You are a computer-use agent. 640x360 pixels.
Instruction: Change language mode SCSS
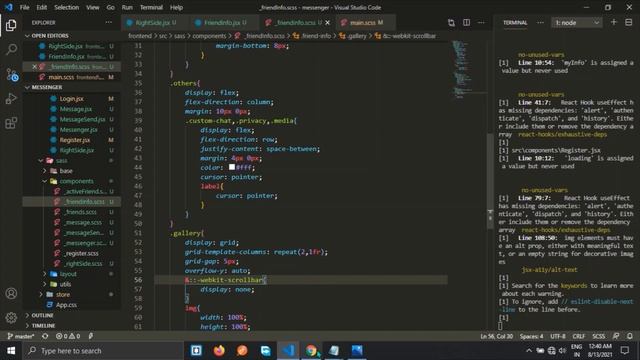pos(598,336)
